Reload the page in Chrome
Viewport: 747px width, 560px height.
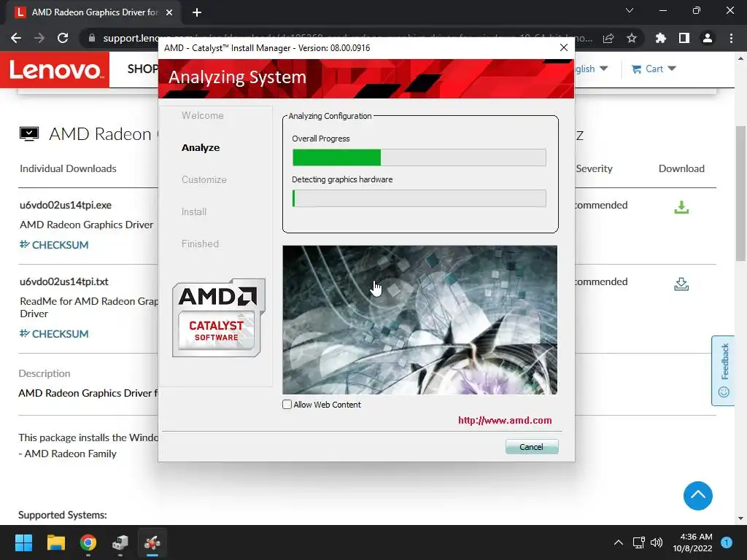point(63,38)
